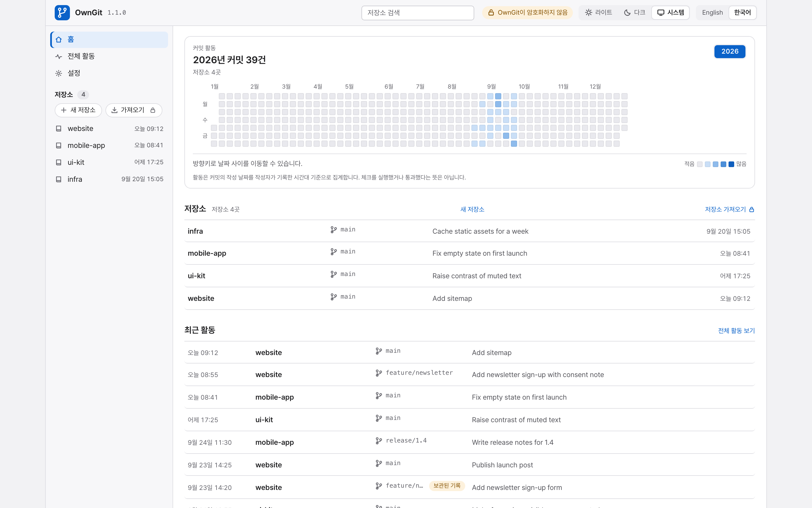The image size is (812, 508).
Task: Click the gear icon beside 설정
Action: tap(59, 73)
